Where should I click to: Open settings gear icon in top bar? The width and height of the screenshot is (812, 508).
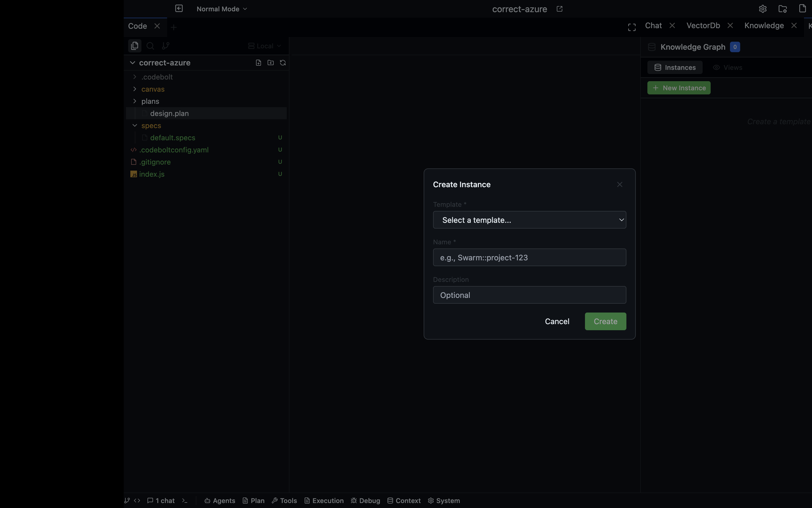coord(763,9)
